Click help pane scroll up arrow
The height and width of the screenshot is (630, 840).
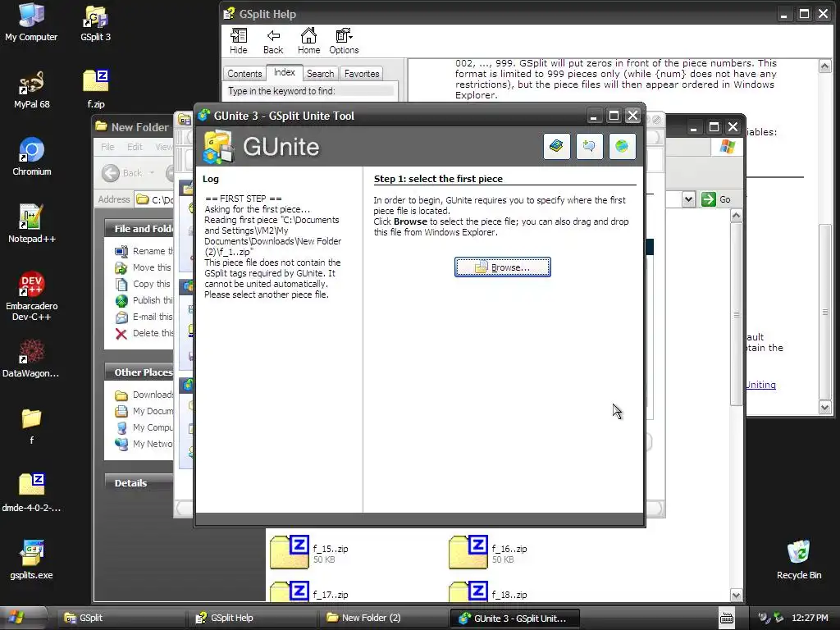tap(825, 66)
